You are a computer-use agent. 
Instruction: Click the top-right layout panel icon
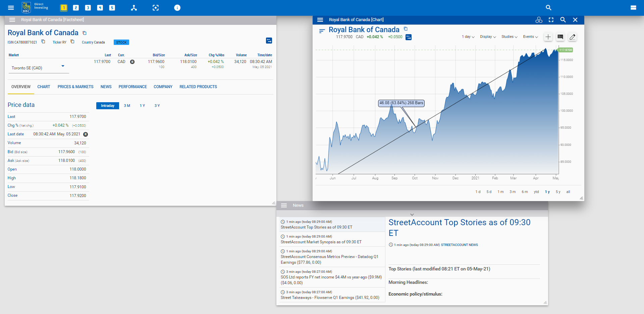pos(633,8)
